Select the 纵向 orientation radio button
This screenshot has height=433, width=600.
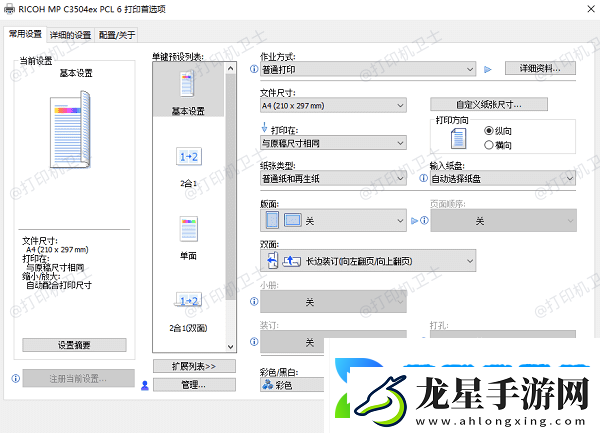pyautogui.click(x=489, y=131)
